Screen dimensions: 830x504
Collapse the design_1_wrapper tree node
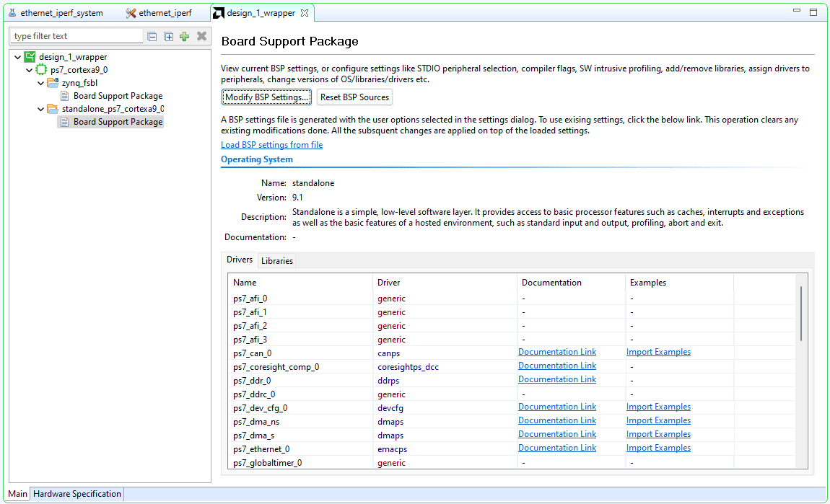point(17,57)
